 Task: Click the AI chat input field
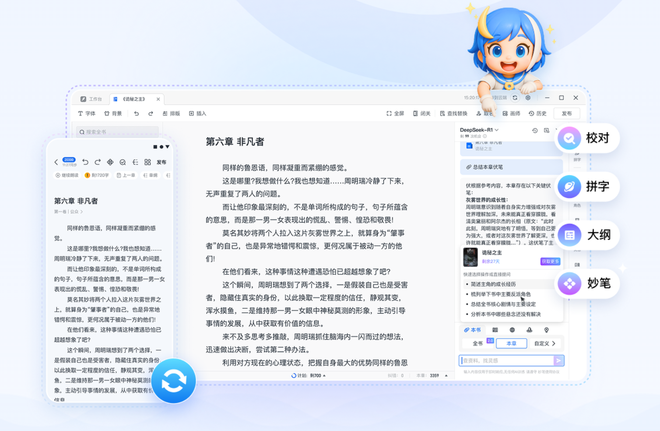click(x=505, y=361)
